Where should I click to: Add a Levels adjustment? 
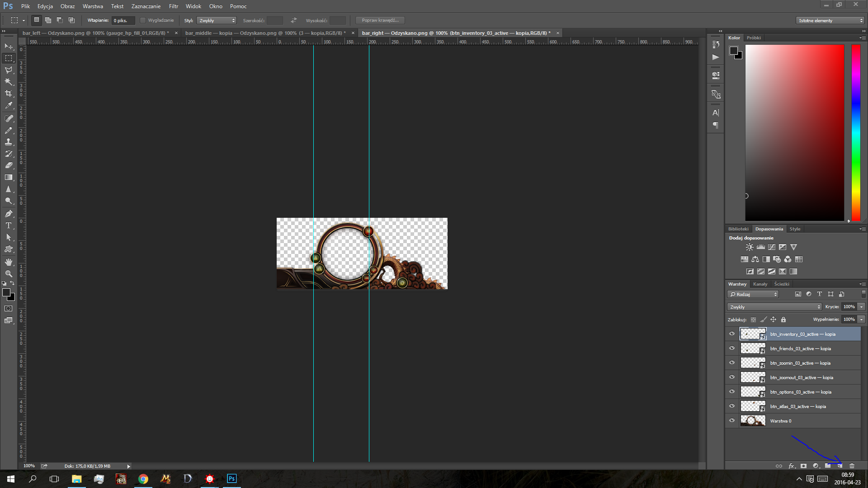click(761, 247)
